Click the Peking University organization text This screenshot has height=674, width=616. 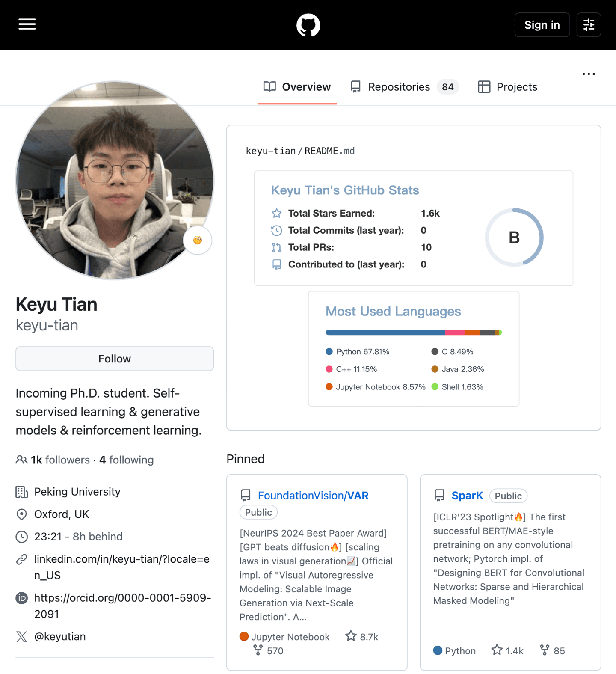pos(77,492)
